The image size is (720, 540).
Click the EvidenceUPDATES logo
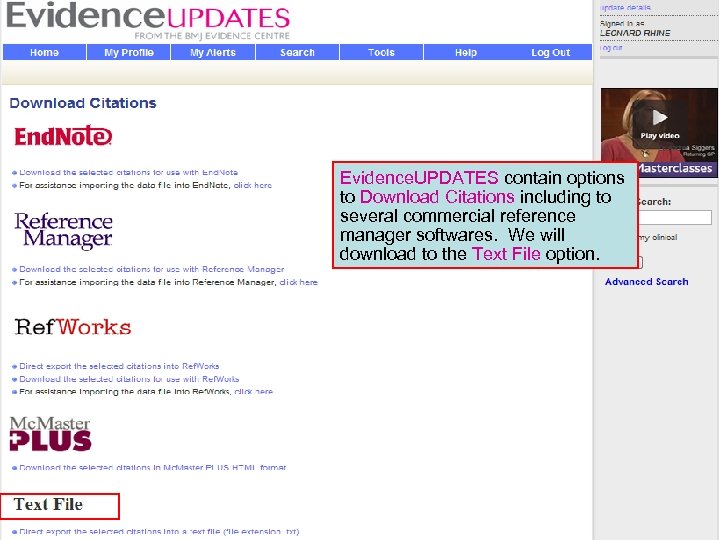tap(148, 21)
